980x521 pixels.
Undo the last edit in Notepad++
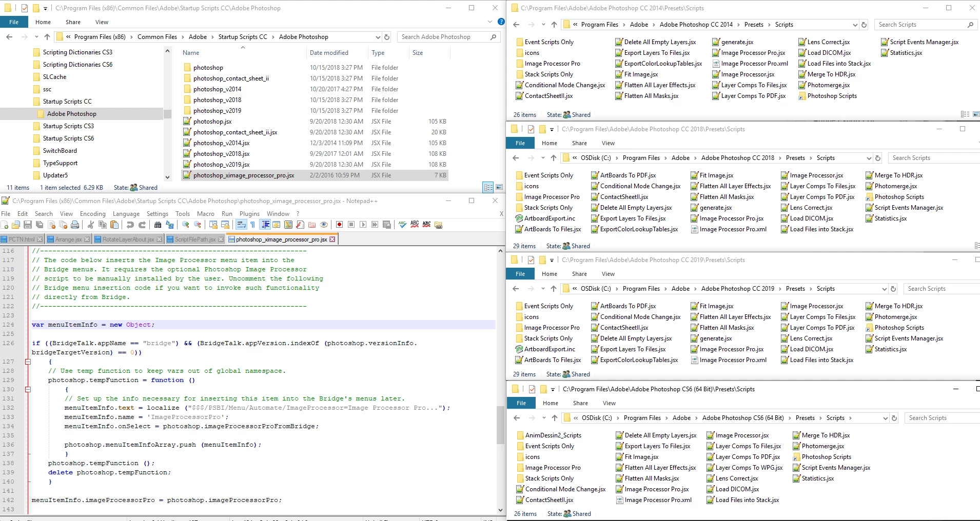coord(130,225)
